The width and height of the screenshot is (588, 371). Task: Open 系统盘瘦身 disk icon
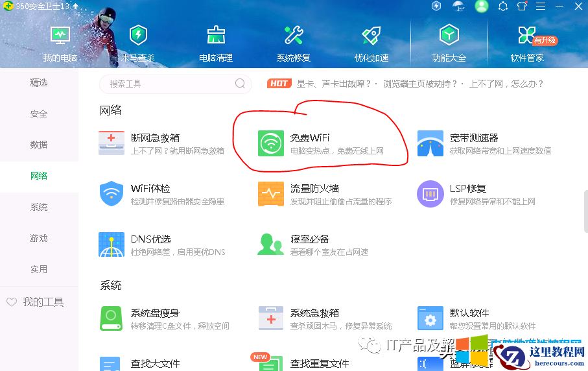pyautogui.click(x=111, y=318)
